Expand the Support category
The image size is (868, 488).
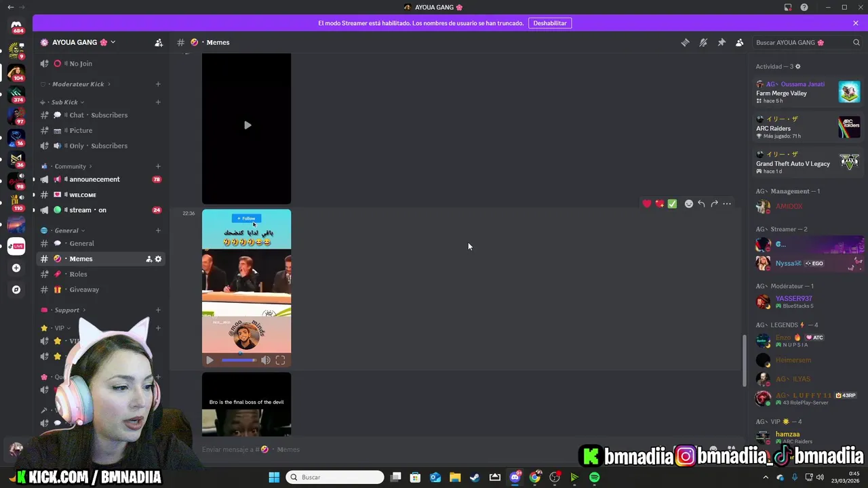[64, 310]
